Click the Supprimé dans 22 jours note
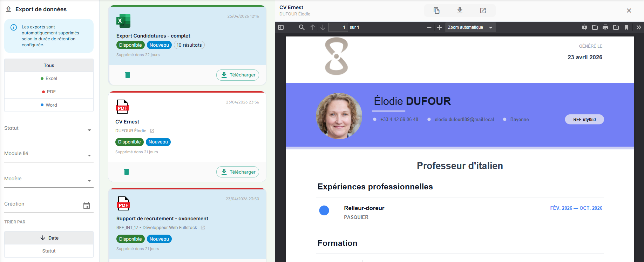This screenshot has width=644, height=262. 138,55
